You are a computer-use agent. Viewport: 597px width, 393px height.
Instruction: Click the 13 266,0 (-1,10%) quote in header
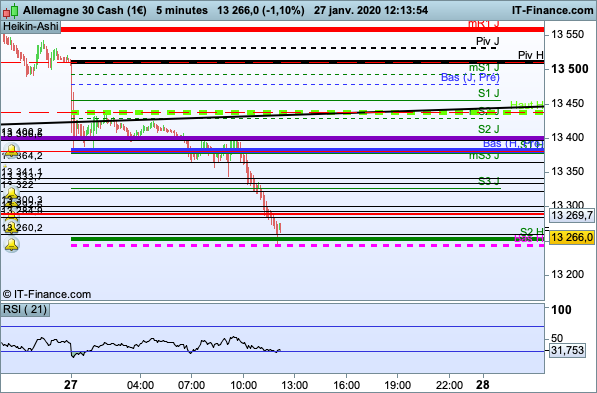click(x=261, y=10)
